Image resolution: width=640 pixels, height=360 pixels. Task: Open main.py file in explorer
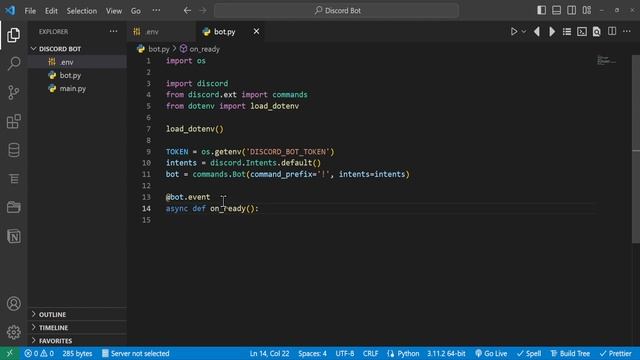coord(78,88)
